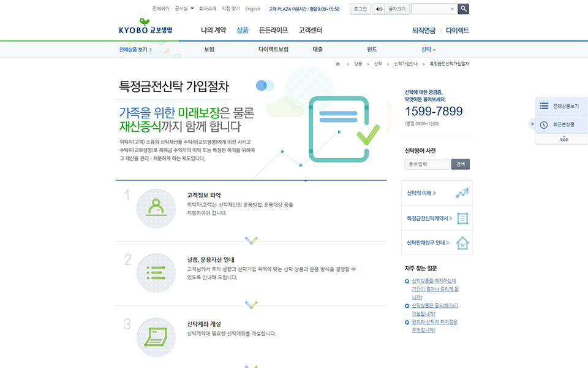Open FAQ link about 펀드와 신탁의 차이점

[434, 326]
